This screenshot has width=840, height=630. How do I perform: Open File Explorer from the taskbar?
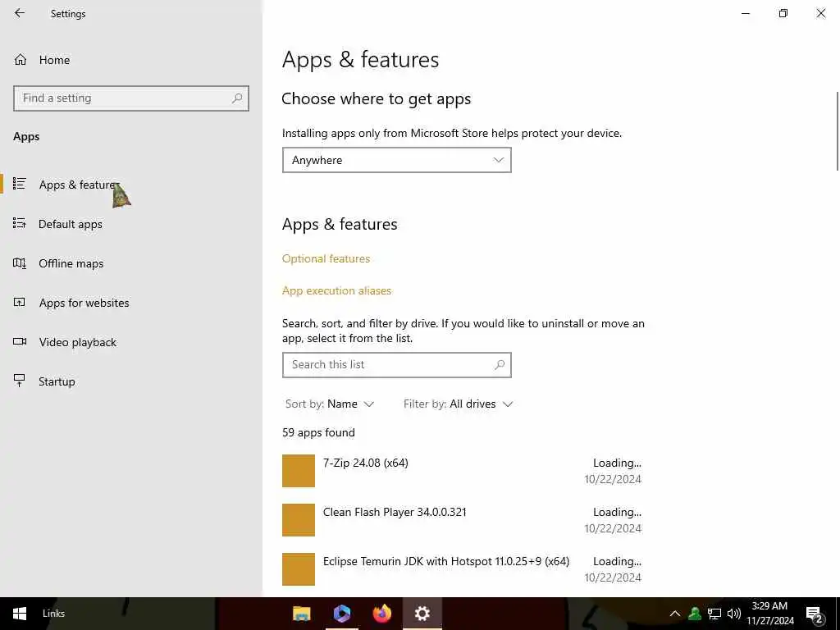tap(302, 614)
